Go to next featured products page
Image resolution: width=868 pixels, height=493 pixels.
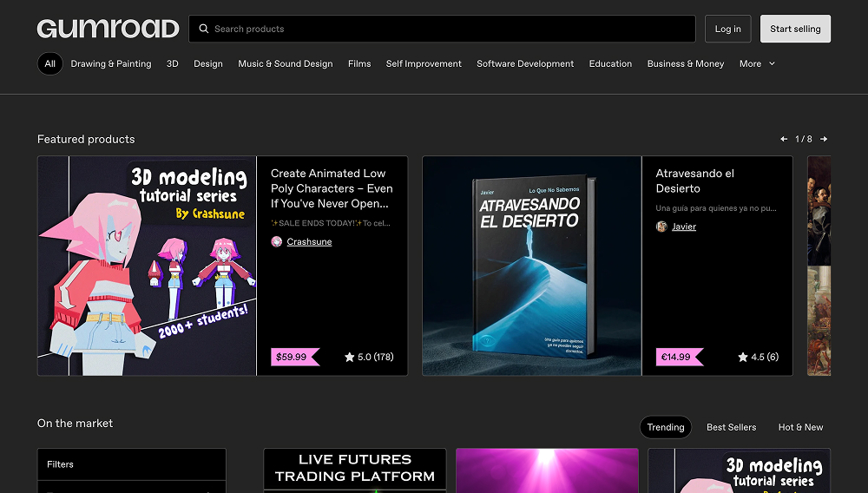[x=824, y=139]
